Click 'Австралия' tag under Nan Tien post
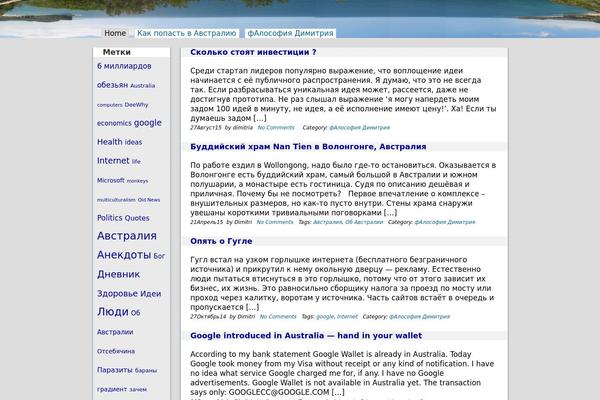Image resolution: width=600 pixels, height=400 pixels. [328, 222]
